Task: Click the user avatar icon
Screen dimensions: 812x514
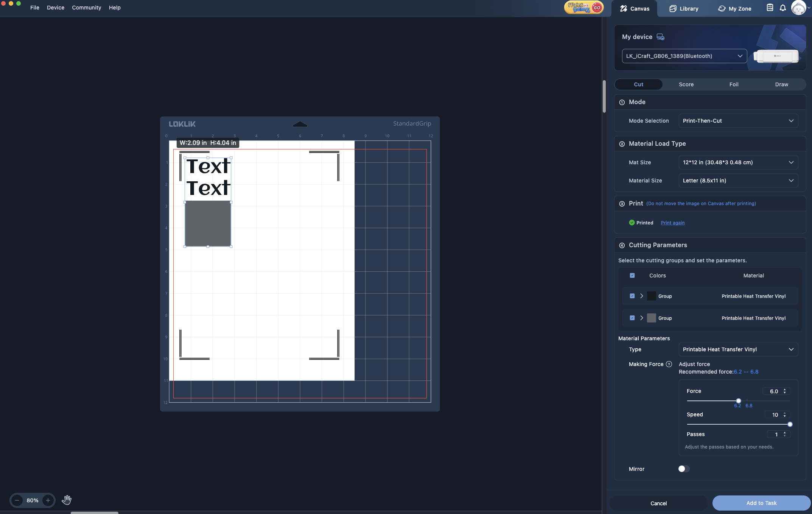Action: (x=798, y=8)
